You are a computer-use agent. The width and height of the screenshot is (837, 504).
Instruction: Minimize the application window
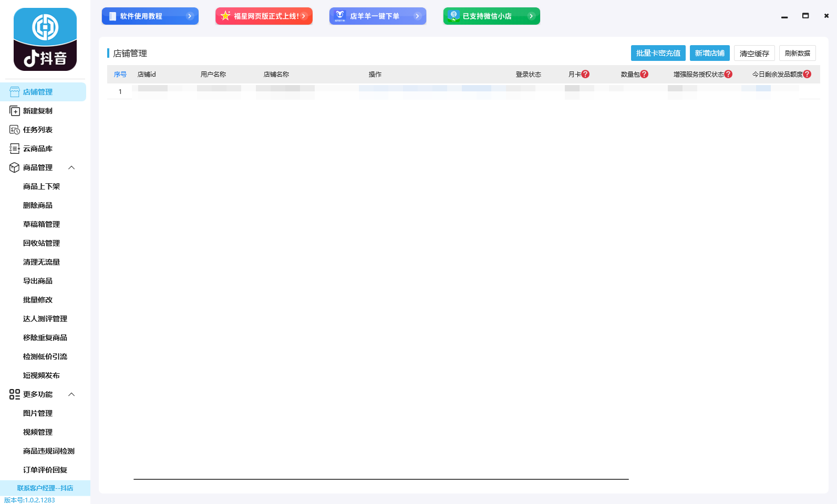[x=784, y=16]
